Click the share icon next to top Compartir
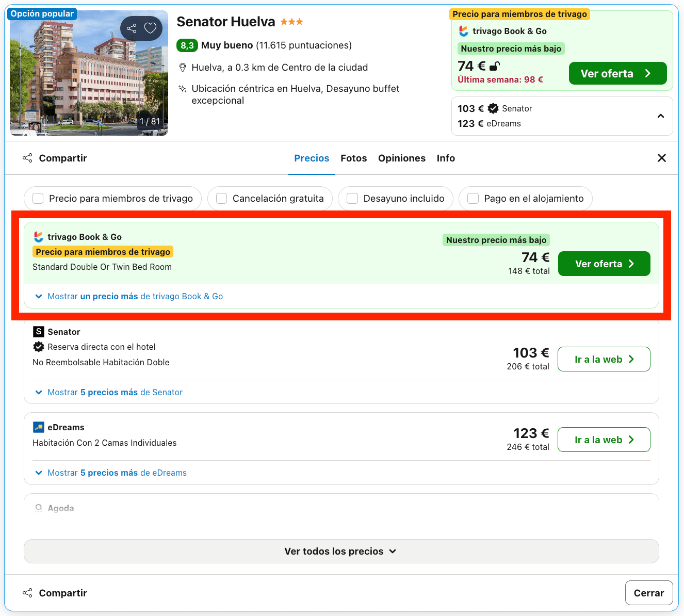This screenshot has height=616, width=684. pyautogui.click(x=27, y=158)
